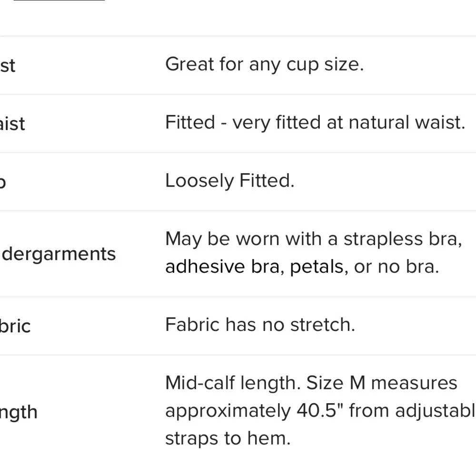Image resolution: width=476 pixels, height=476 pixels.
Task: Click the word "petals"
Action: (x=317, y=267)
